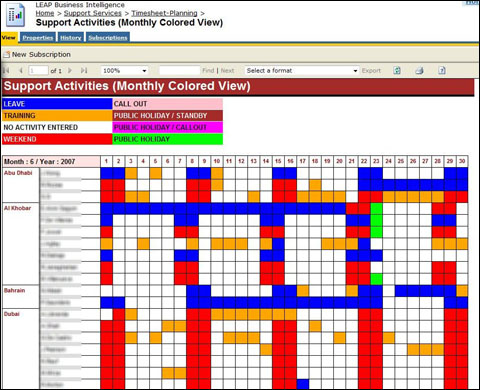Open the Support Services breadcrumb link
The image size is (480, 390).
tap(93, 13)
